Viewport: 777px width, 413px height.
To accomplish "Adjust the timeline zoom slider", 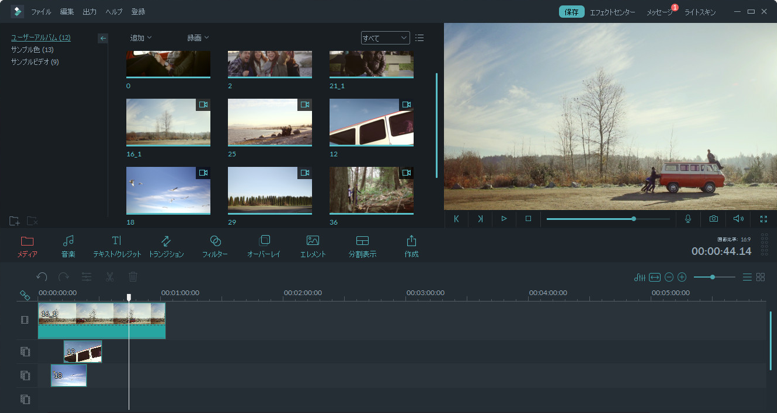I will 714,277.
